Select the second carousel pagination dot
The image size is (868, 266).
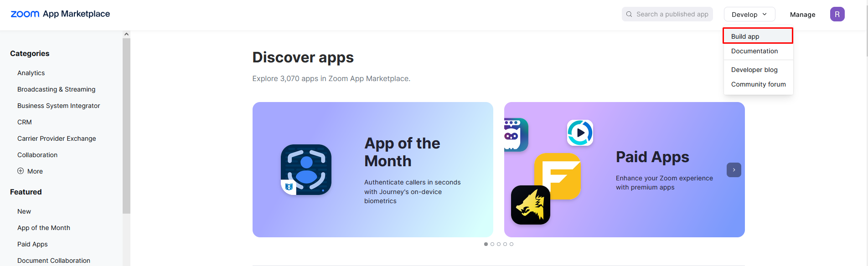coord(492,244)
